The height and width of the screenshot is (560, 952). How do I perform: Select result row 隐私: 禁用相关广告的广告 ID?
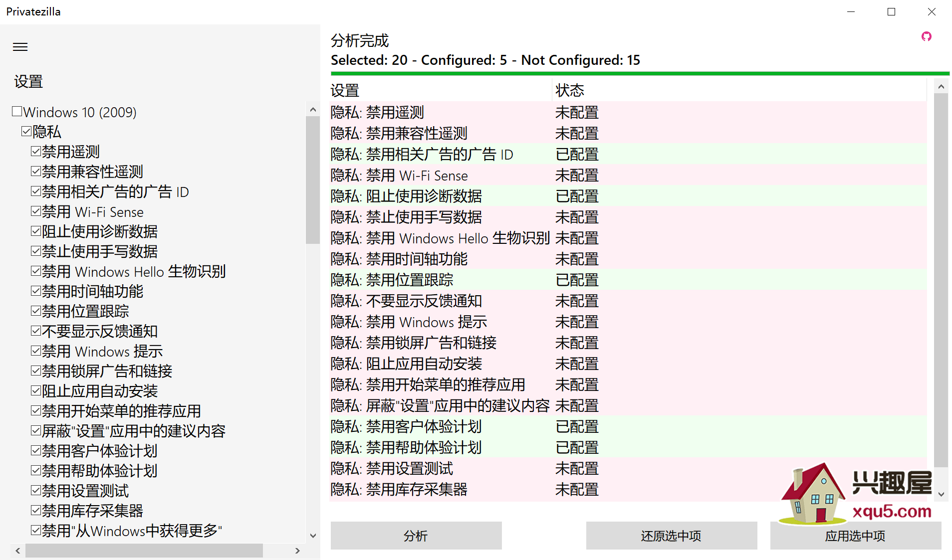(x=628, y=154)
